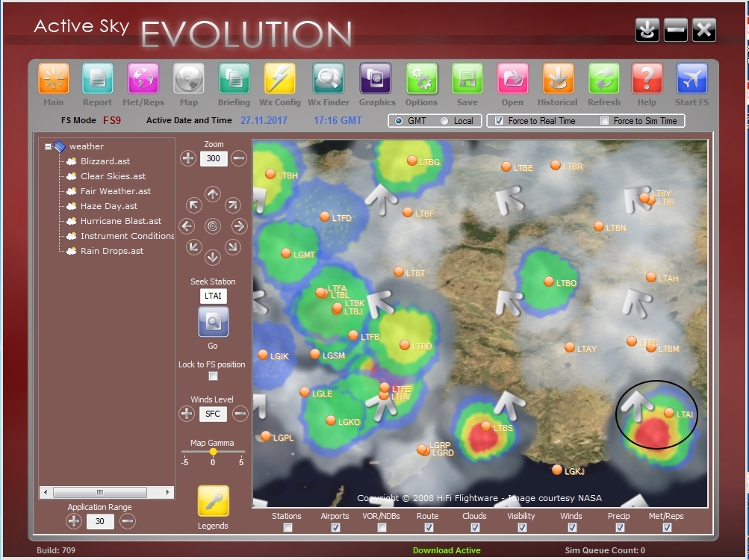The height and width of the screenshot is (560, 749).
Task: Select Rain Drops.ast weather theme
Action: tap(112, 251)
